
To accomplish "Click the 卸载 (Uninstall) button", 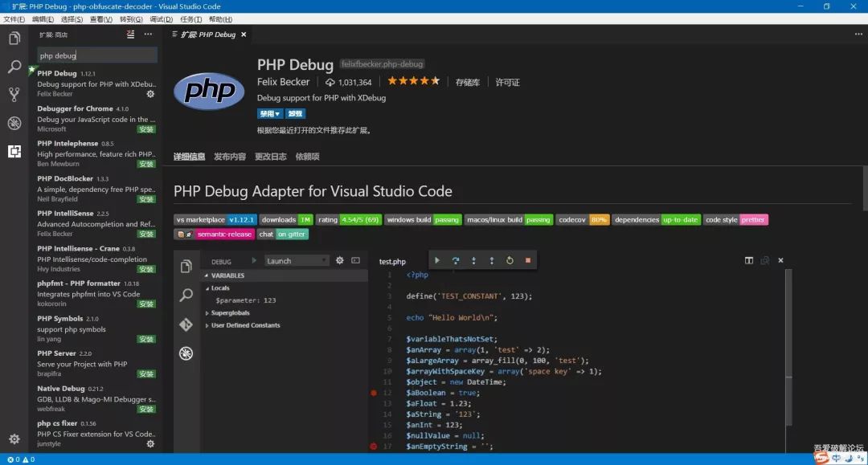I will (x=295, y=114).
